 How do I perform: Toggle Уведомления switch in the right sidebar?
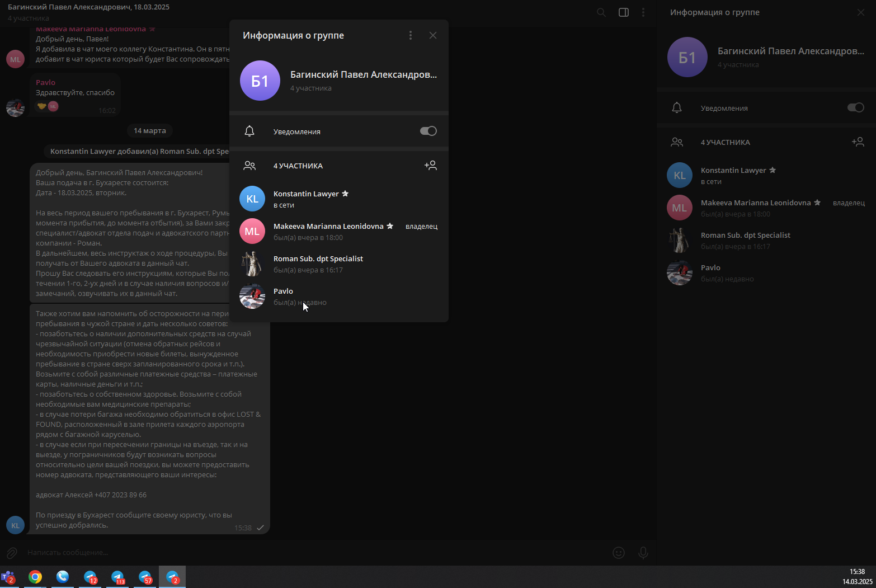pyautogui.click(x=856, y=107)
